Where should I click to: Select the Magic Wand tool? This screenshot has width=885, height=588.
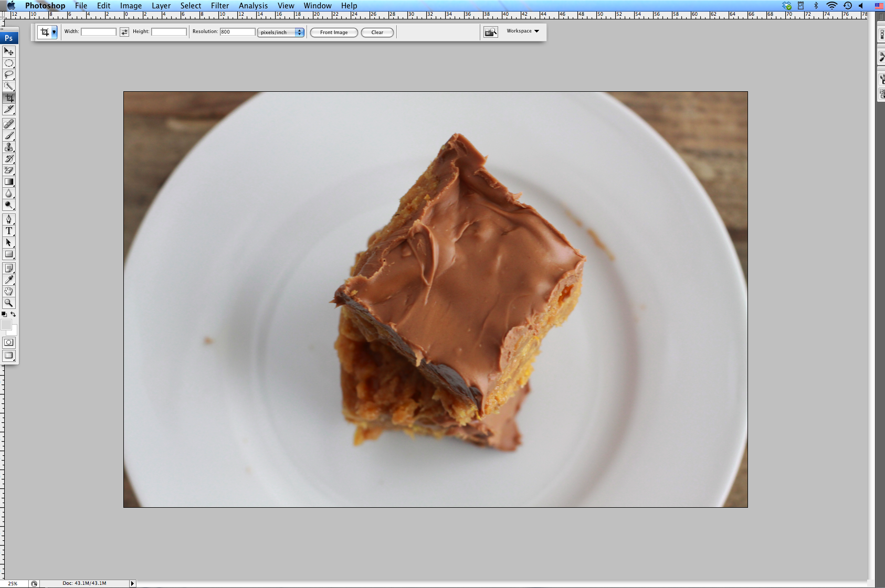(9, 86)
